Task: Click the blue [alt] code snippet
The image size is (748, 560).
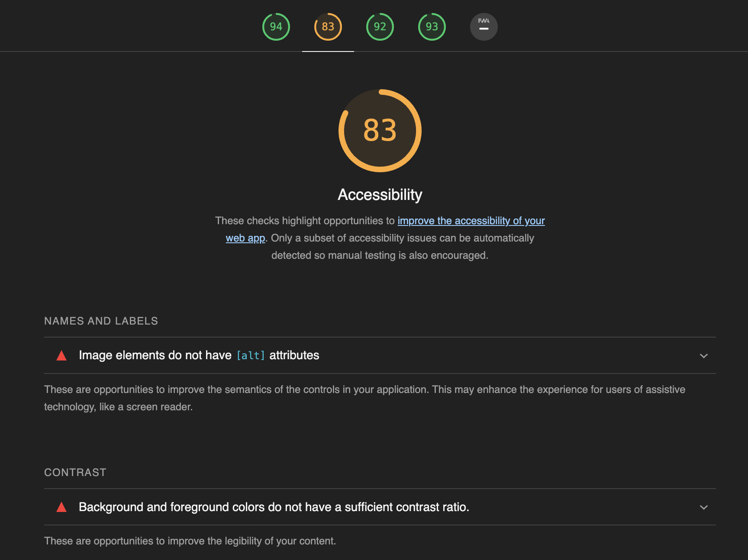Action: [x=251, y=355]
